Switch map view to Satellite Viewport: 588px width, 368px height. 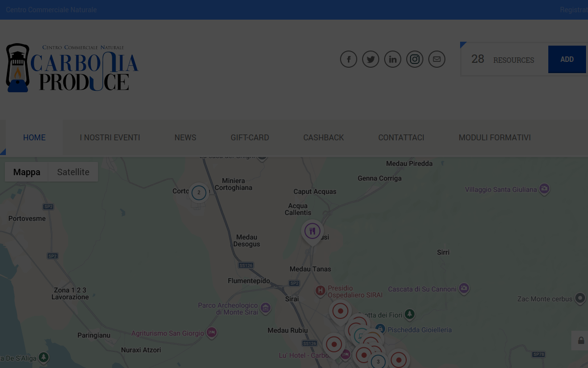click(73, 172)
